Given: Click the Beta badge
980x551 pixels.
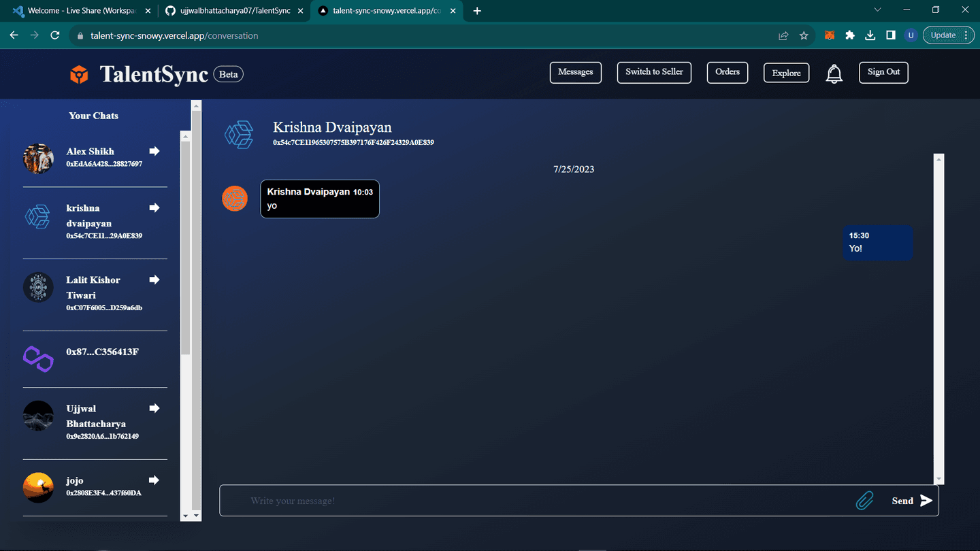Looking at the screenshot, I should (x=228, y=74).
